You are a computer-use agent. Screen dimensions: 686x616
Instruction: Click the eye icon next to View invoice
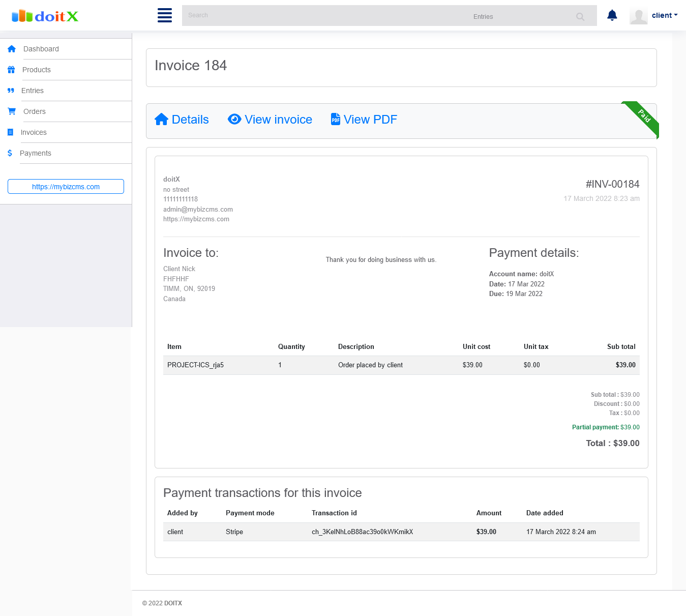coord(234,119)
